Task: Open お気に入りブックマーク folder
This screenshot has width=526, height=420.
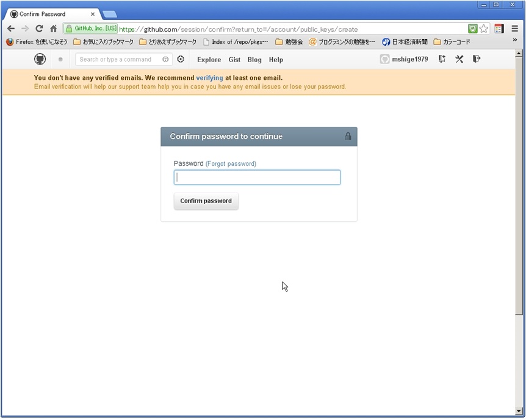Action: [x=103, y=42]
